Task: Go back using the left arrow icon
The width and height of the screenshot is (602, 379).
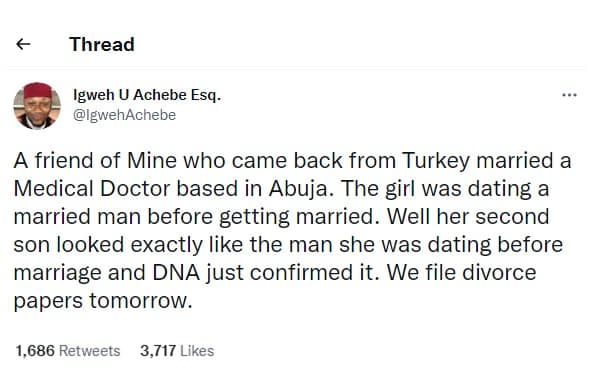Action: [23, 44]
